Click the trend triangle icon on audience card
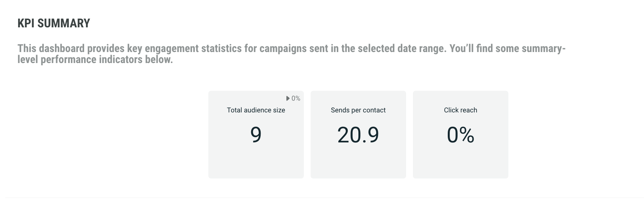The height and width of the screenshot is (199, 644). tap(288, 98)
